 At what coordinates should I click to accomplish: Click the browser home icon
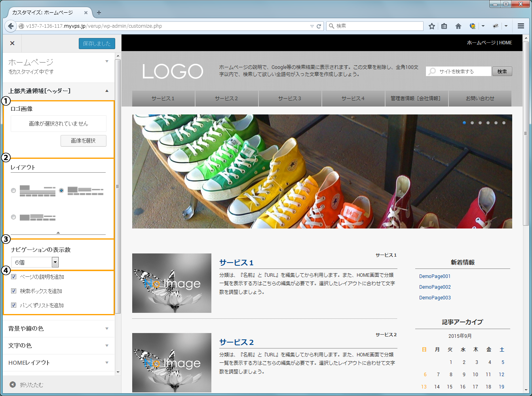click(x=458, y=26)
